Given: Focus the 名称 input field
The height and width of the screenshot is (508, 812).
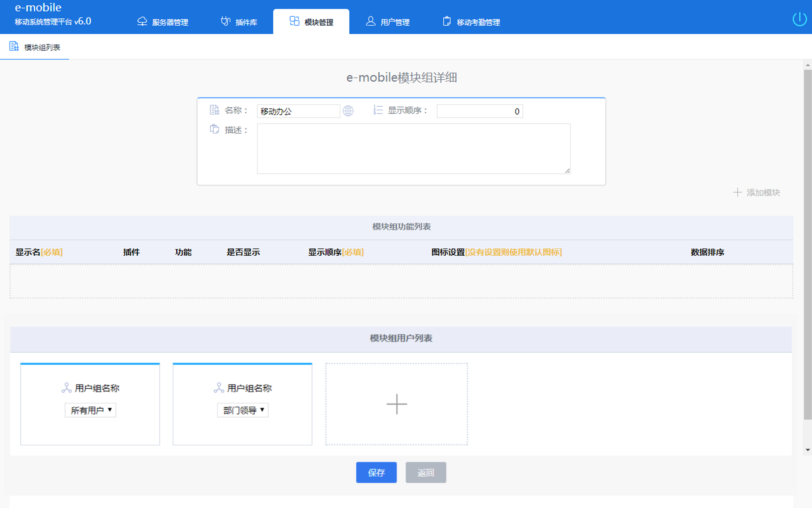Looking at the screenshot, I should (298, 111).
